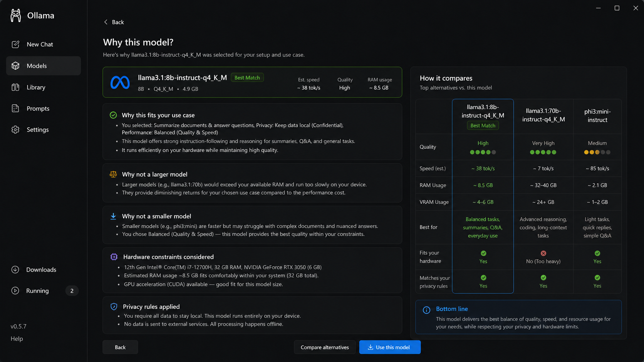Viewport: 644px width, 362px height.
Task: Click the privacy check icon in the llama3.1:8b column
Action: click(x=483, y=277)
